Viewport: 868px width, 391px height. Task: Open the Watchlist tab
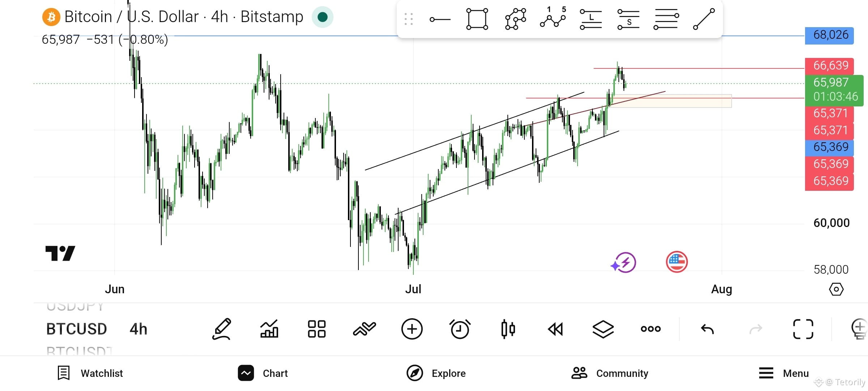click(90, 373)
